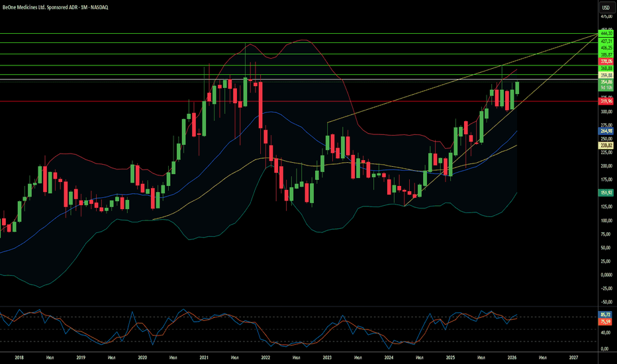Click the red 75,59 oscillator value label
This screenshot has width=617, height=364.
606,322
